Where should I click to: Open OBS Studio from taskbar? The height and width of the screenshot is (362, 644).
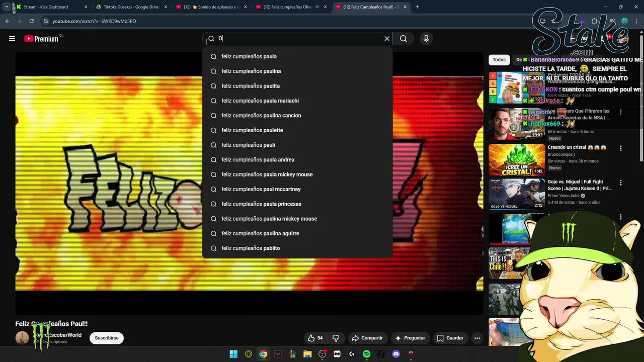pos(323,354)
